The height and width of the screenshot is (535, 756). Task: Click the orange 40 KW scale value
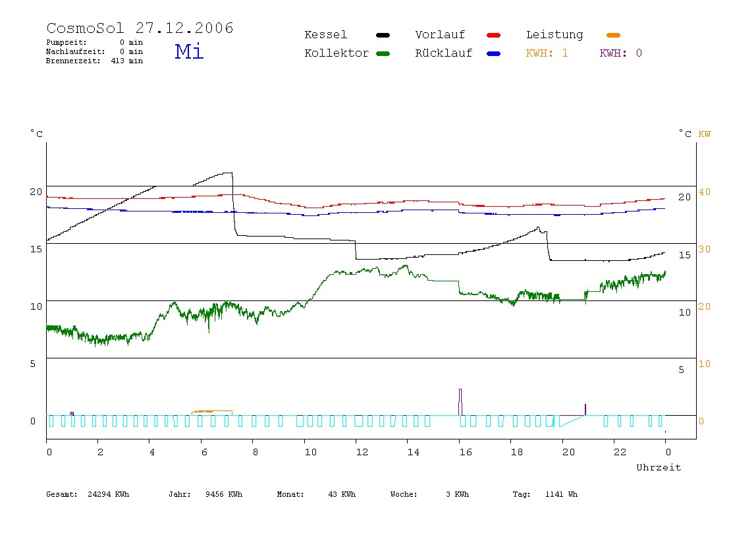click(705, 192)
